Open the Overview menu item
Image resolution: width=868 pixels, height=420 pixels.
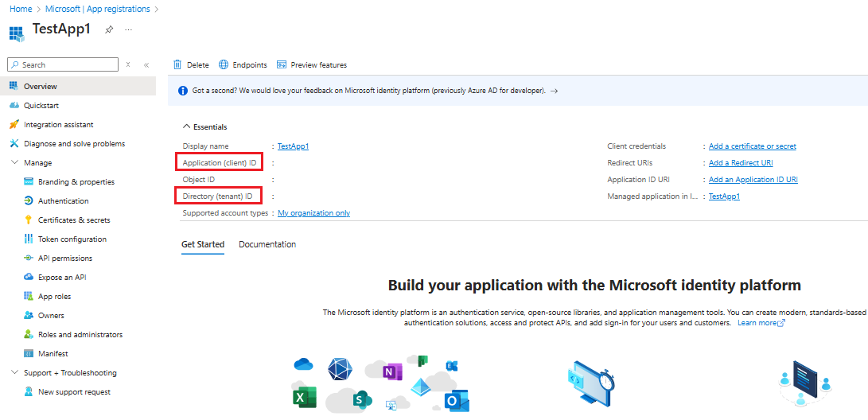click(x=77, y=87)
